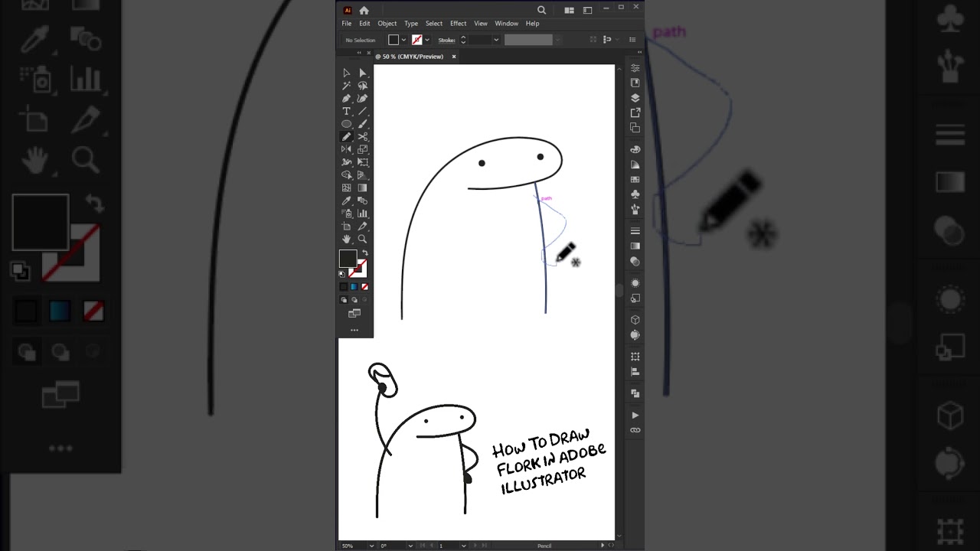Go to the Home screen icon
The height and width of the screenshot is (551, 980).
(x=364, y=10)
